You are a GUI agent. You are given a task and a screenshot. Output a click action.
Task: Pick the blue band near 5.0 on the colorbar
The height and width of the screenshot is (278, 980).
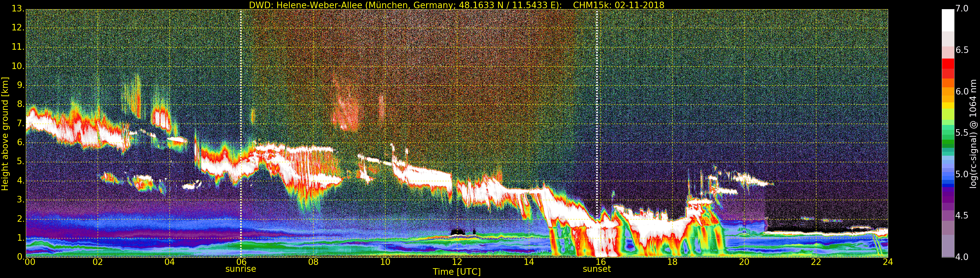(x=948, y=175)
